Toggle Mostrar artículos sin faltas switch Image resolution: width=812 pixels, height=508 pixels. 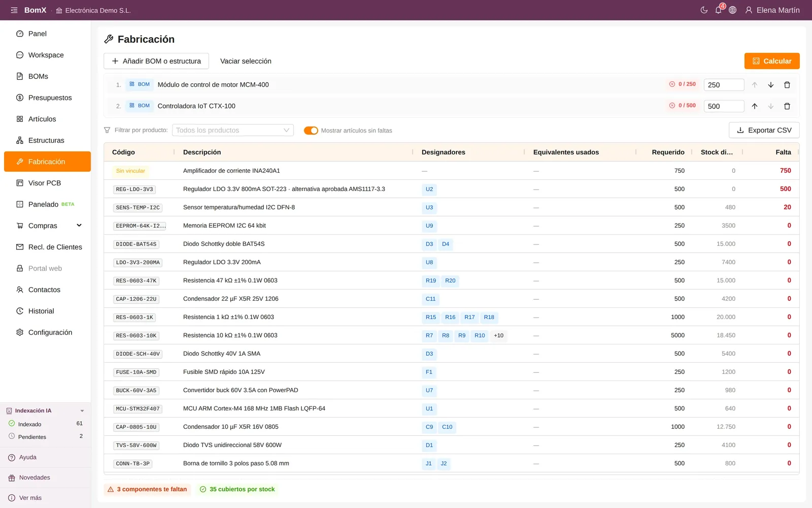(x=311, y=131)
